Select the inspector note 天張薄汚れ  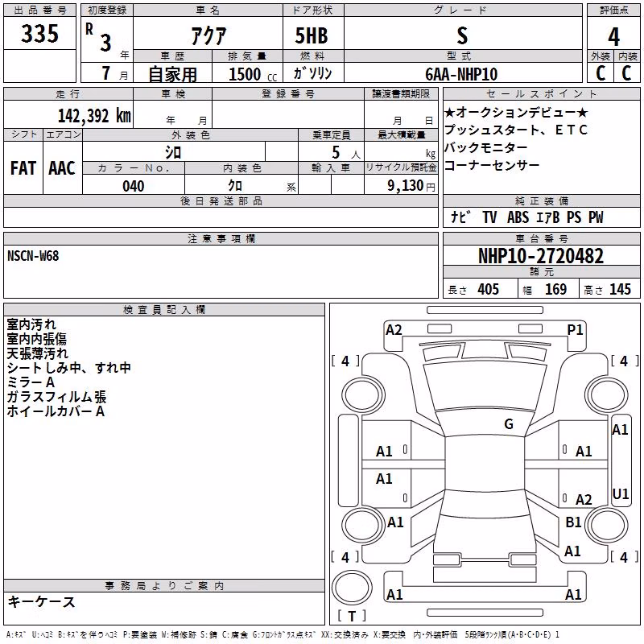[x=37, y=353]
